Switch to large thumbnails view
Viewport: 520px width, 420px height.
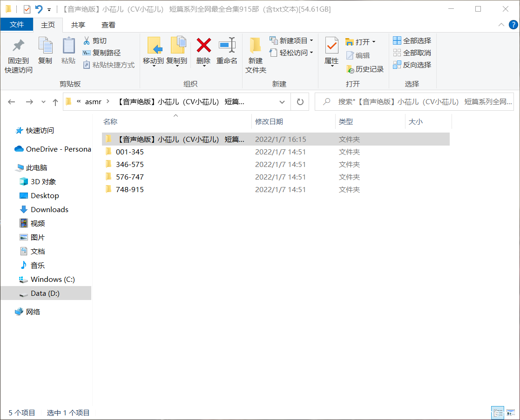pos(511,413)
